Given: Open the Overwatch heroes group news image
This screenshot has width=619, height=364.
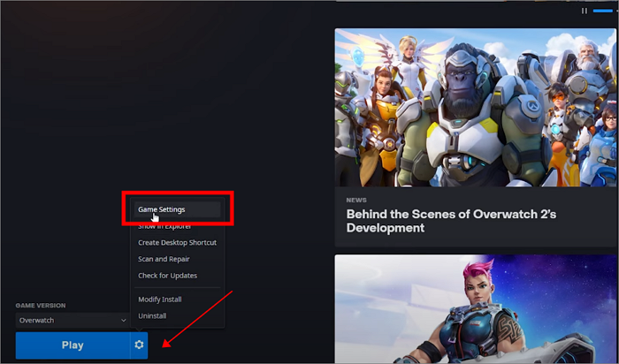Looking at the screenshot, I should 476,107.
